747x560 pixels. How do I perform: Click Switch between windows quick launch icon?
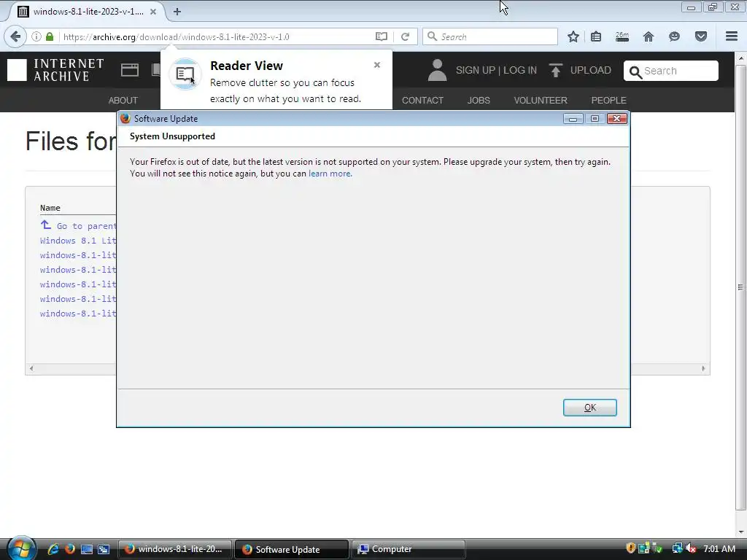coord(104,549)
